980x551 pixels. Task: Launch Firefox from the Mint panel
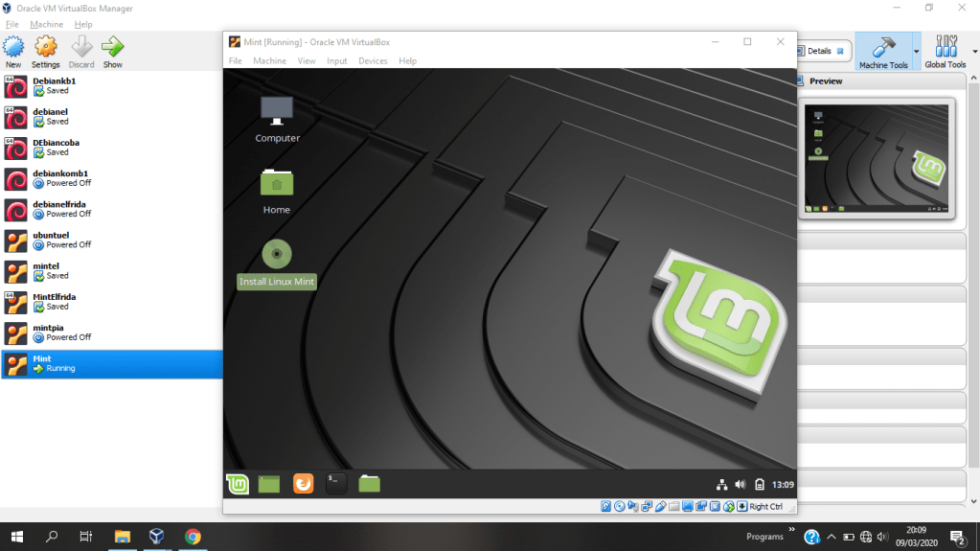pyautogui.click(x=303, y=484)
